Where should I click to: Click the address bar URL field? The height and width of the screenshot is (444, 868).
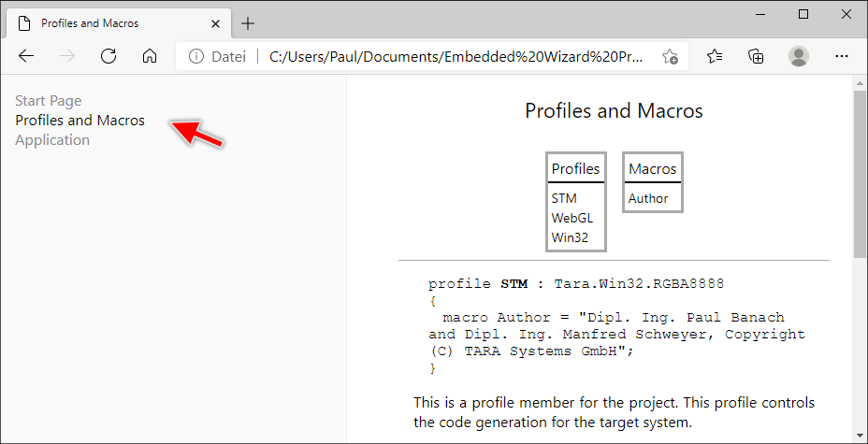tap(456, 57)
